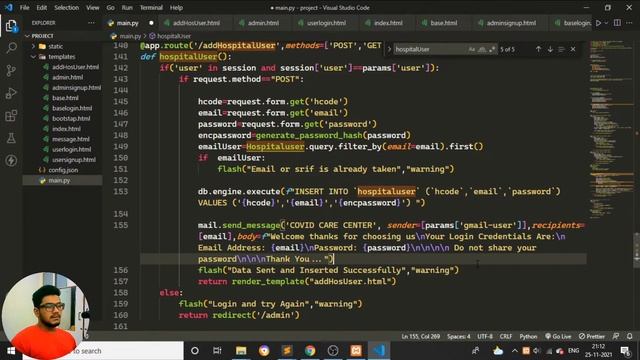Change indentation via Spaces: 4

coord(458,336)
